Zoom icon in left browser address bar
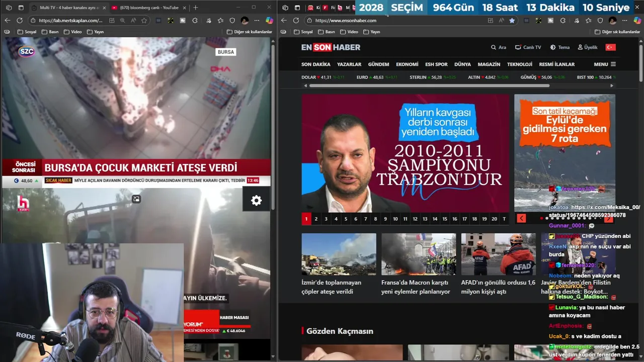This screenshot has height=362, width=644. pos(122,20)
